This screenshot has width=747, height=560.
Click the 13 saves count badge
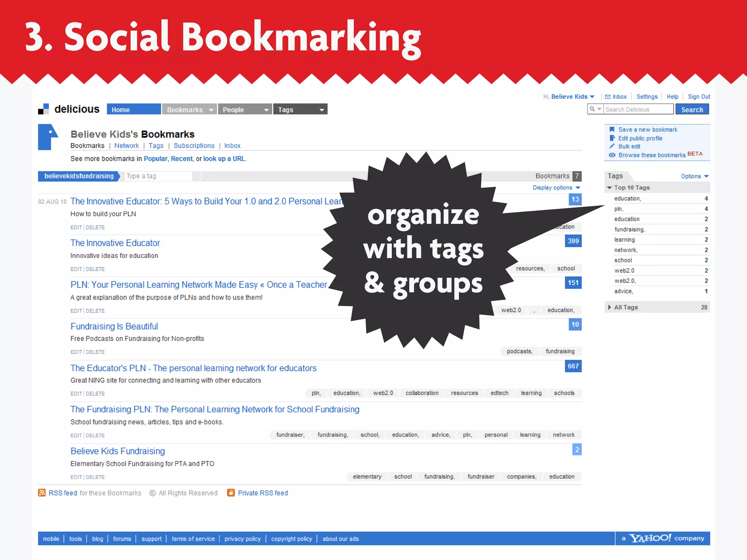[575, 199]
